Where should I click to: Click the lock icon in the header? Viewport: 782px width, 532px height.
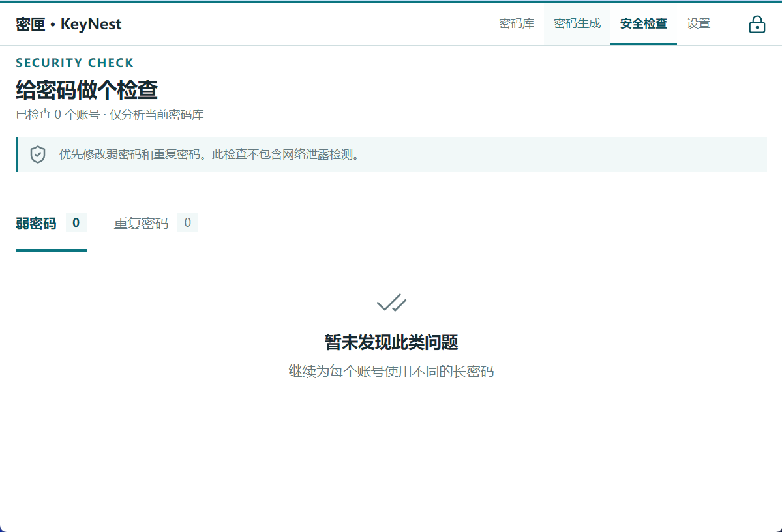(x=757, y=24)
